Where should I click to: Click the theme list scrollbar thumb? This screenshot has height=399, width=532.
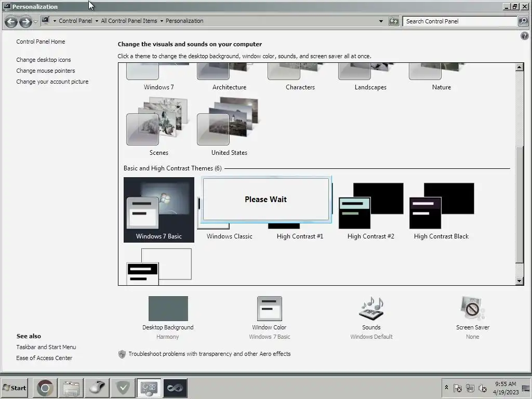click(x=520, y=204)
